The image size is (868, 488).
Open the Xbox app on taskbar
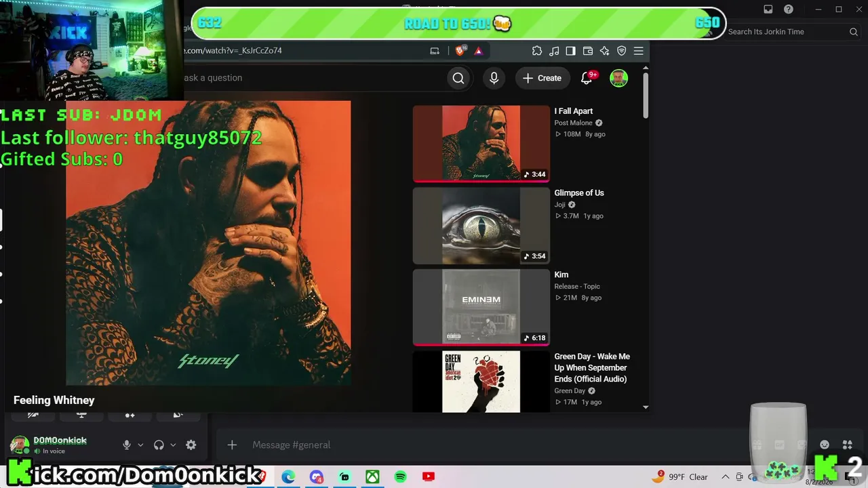point(372,476)
